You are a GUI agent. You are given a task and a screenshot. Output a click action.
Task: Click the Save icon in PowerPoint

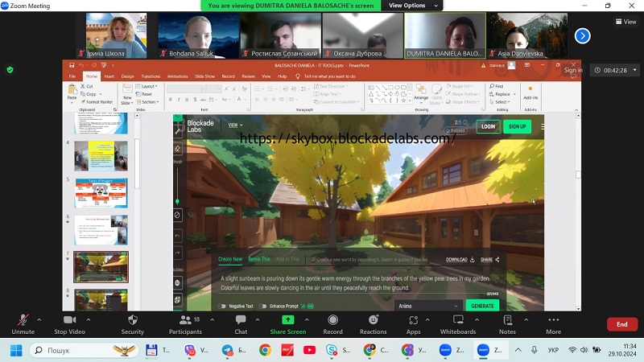[x=72, y=65]
